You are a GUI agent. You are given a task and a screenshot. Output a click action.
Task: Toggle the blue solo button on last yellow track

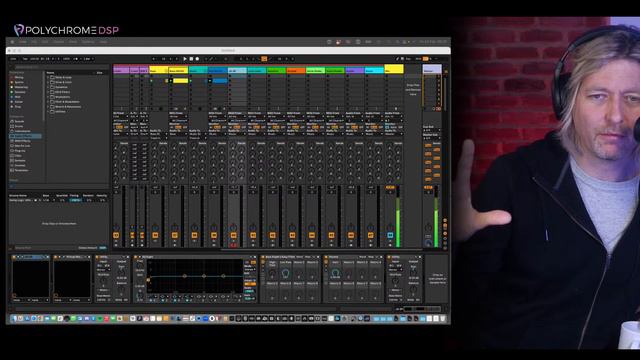(390, 236)
